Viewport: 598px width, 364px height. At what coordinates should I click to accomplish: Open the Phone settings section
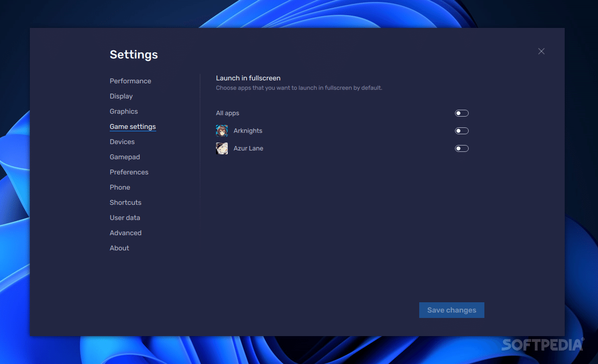point(120,187)
